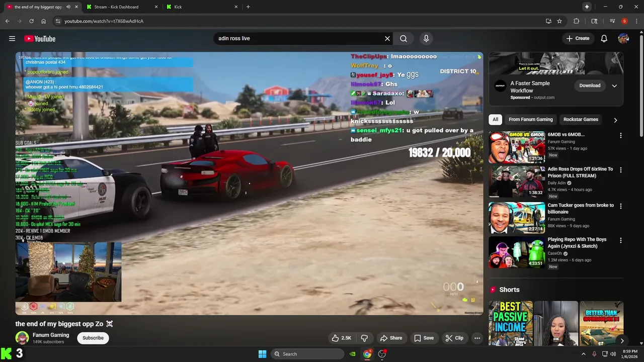Submit search with the magnifying glass button

coord(404,38)
